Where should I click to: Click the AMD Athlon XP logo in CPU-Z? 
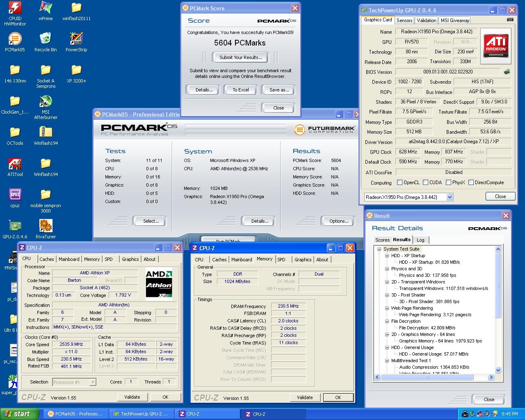coord(159,283)
